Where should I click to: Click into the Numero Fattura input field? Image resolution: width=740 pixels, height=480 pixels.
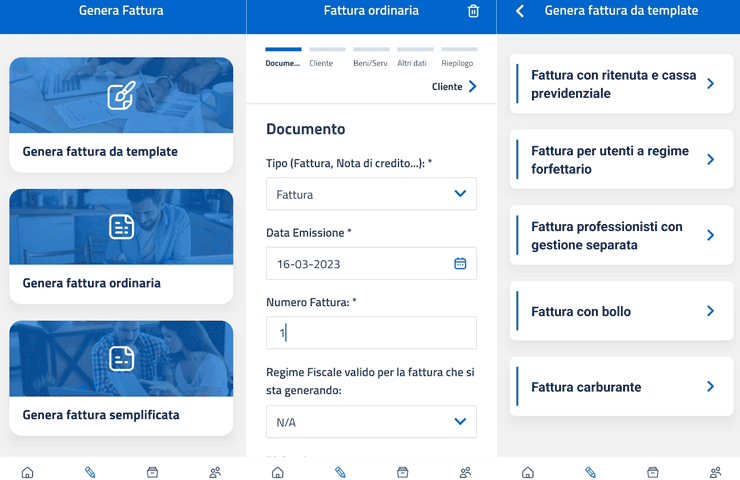pos(371,333)
